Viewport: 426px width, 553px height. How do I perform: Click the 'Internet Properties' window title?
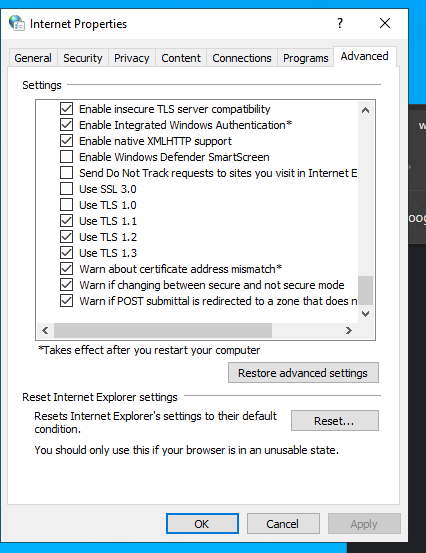(78, 24)
